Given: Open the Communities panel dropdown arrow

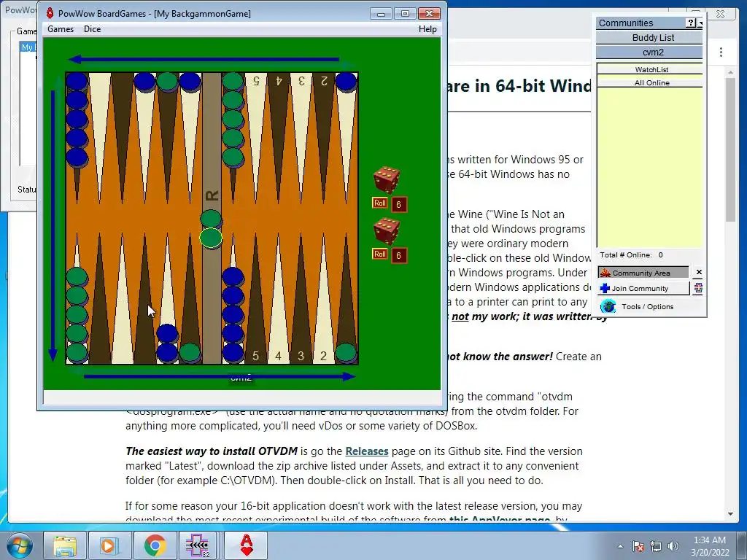Looking at the screenshot, I should pyautogui.click(x=700, y=23).
